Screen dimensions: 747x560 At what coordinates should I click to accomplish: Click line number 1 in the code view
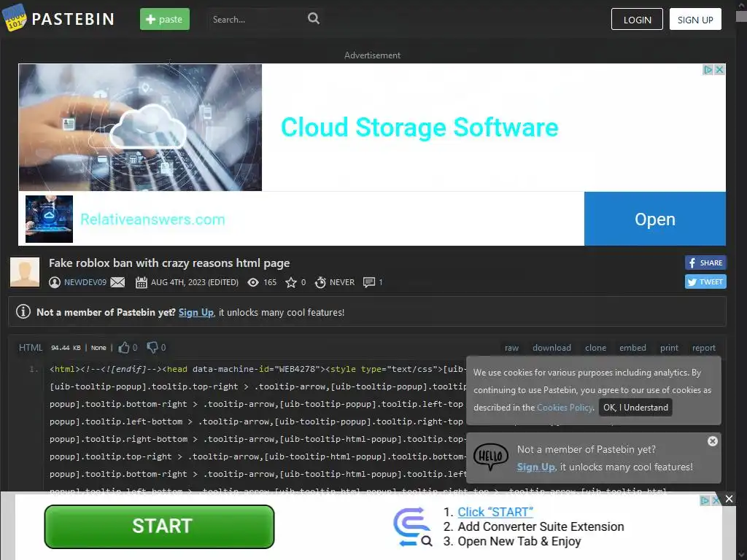[x=34, y=369]
